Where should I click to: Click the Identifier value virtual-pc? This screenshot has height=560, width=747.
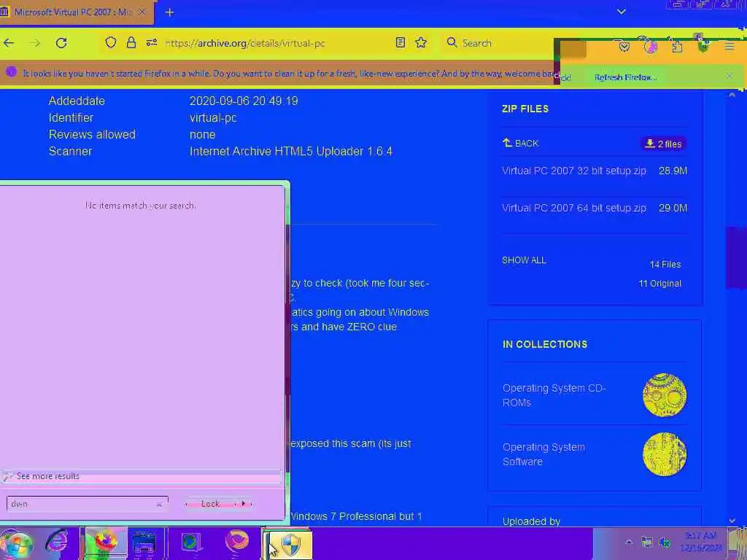[x=213, y=117]
